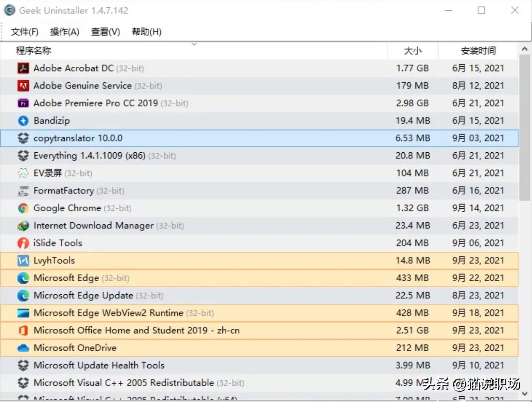532x402 pixels.
Task: Click the Bandizip blue circular icon
Action: tap(23, 120)
